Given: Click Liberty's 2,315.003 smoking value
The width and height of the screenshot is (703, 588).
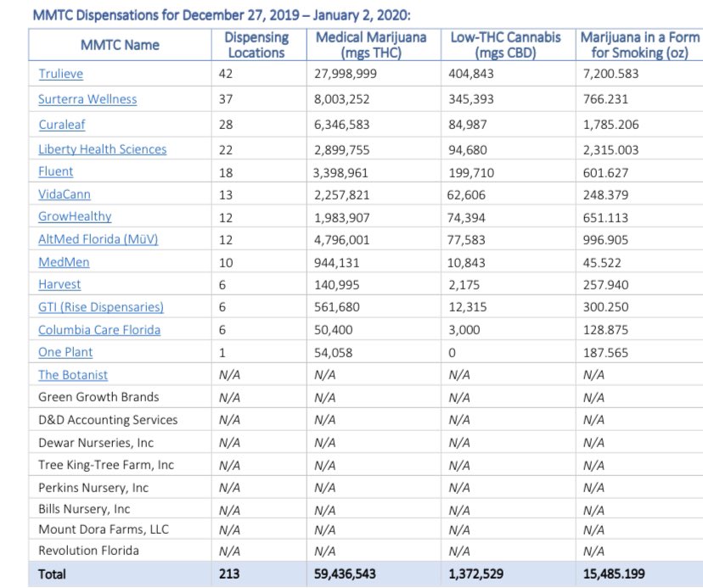Looking at the screenshot, I should (610, 149).
